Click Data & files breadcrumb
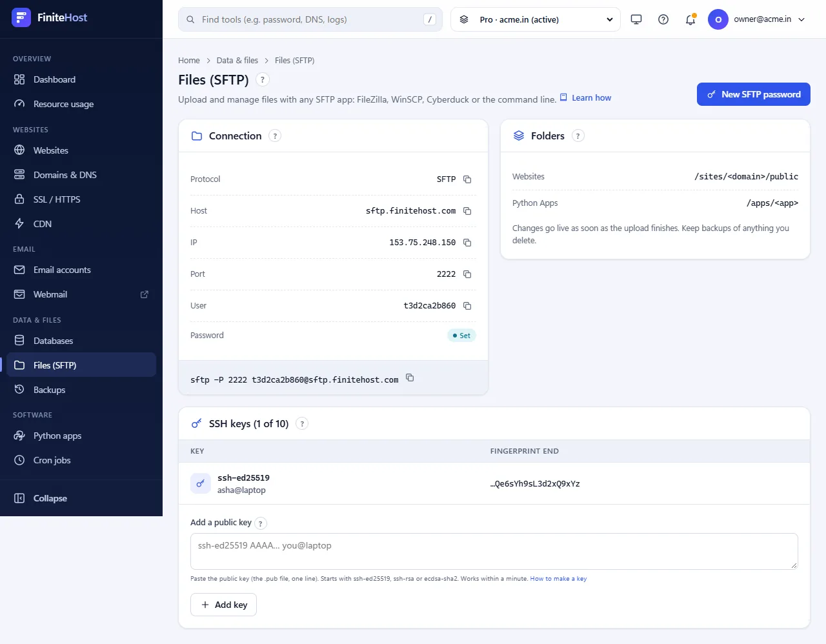826x644 pixels. click(237, 61)
